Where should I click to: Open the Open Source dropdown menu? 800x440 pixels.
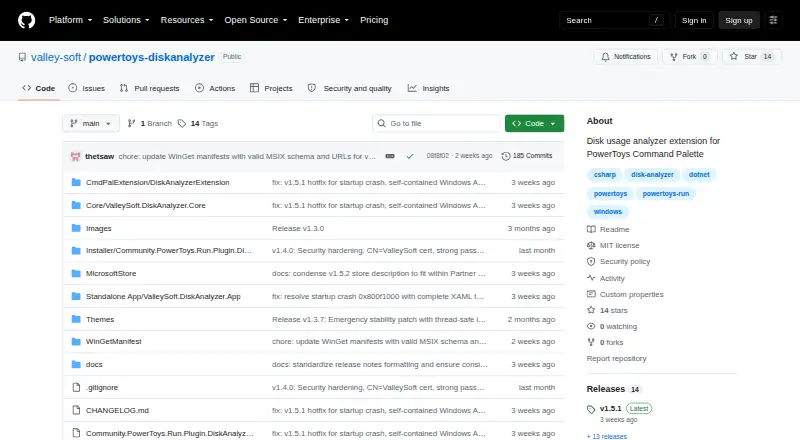(x=256, y=20)
